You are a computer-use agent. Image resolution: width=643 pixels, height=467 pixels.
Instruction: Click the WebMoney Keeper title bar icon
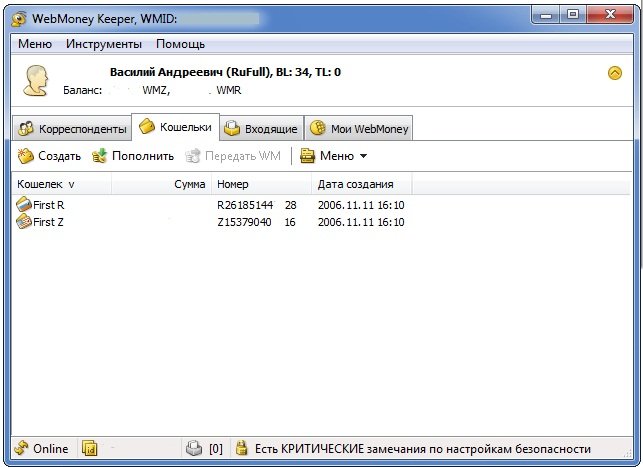tap(19, 19)
